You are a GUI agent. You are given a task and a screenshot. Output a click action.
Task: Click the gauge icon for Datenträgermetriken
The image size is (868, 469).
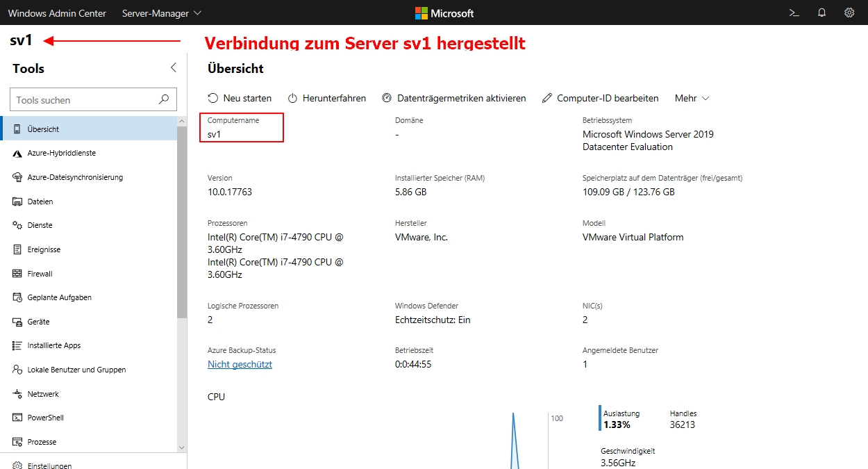pyautogui.click(x=387, y=98)
